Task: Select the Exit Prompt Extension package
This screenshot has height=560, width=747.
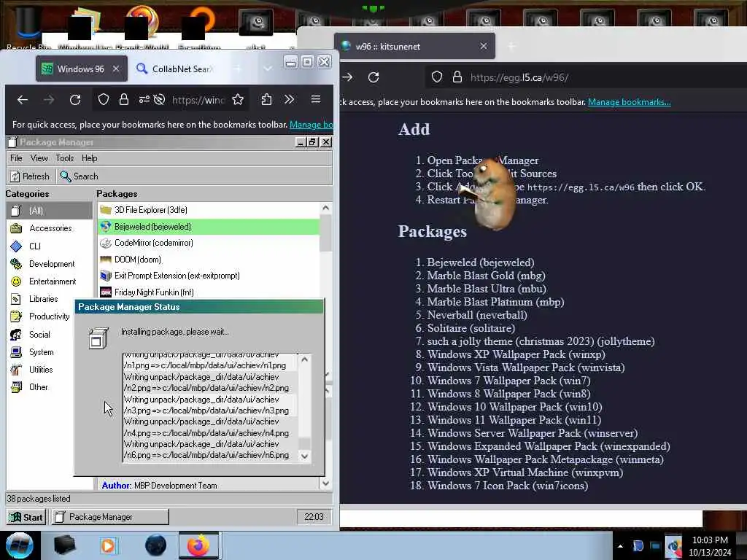Action: click(209, 276)
